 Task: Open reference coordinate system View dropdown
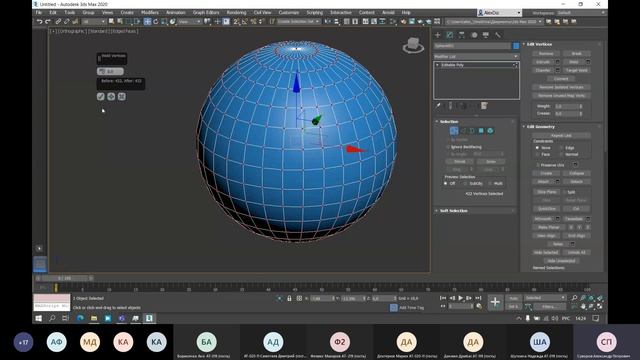[190, 21]
